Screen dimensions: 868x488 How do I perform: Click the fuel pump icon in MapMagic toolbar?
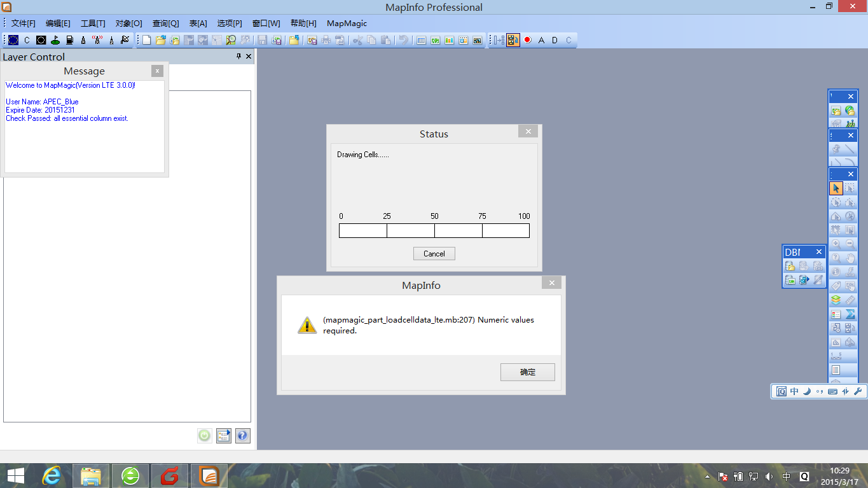click(69, 40)
